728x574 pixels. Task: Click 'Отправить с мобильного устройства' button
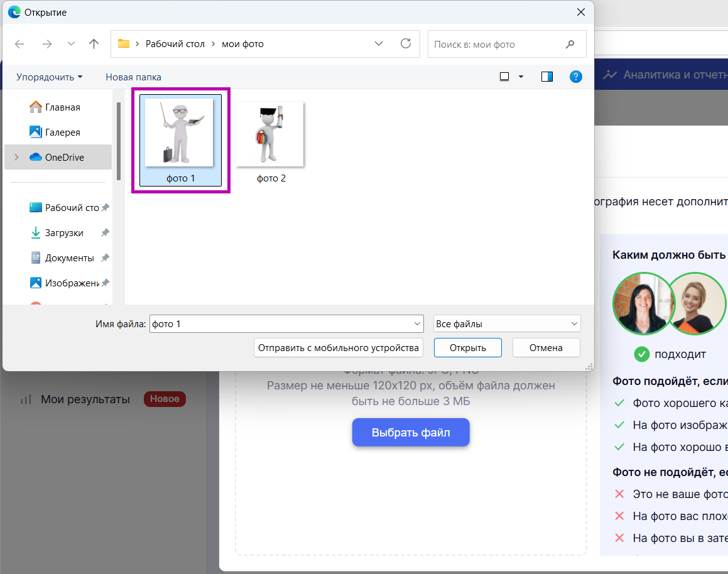coord(339,347)
